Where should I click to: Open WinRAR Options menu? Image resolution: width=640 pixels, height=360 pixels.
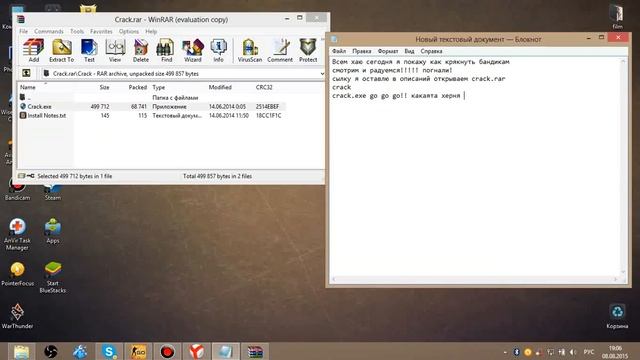click(x=129, y=31)
